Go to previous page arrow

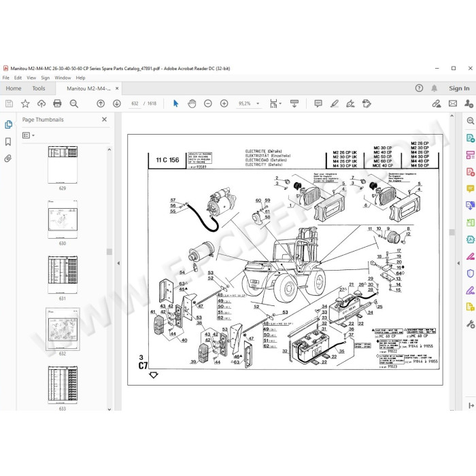(101, 104)
